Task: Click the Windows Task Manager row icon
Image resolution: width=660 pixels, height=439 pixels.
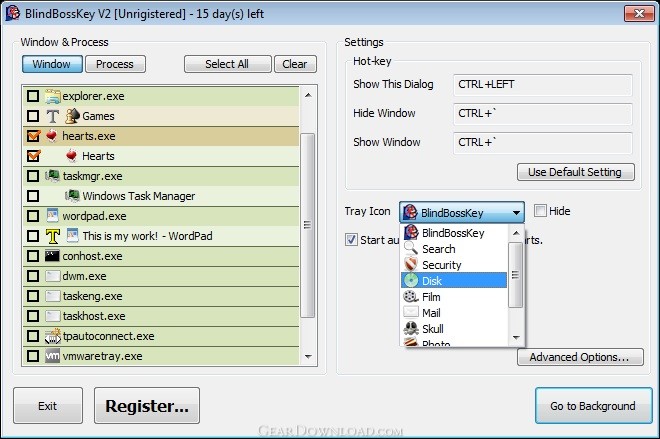Action: click(72, 196)
